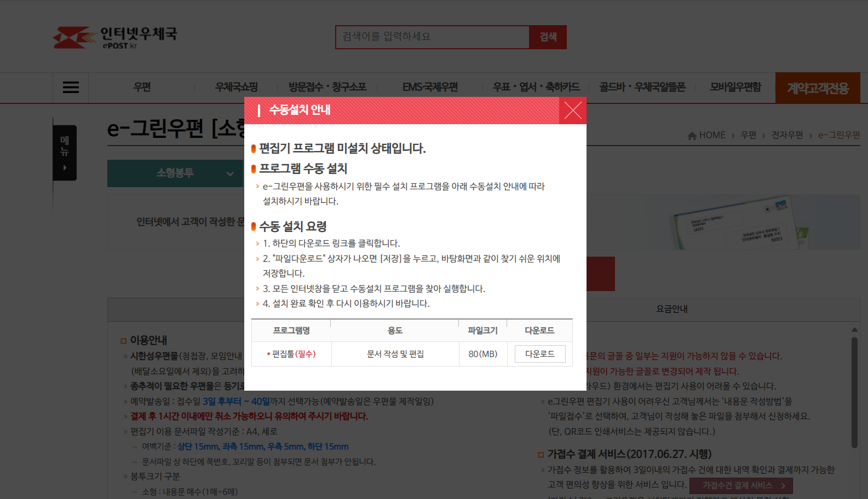The image size is (868, 499).
Task: Open the 골드바·우체국알뜰폰 menu
Action: 642,87
